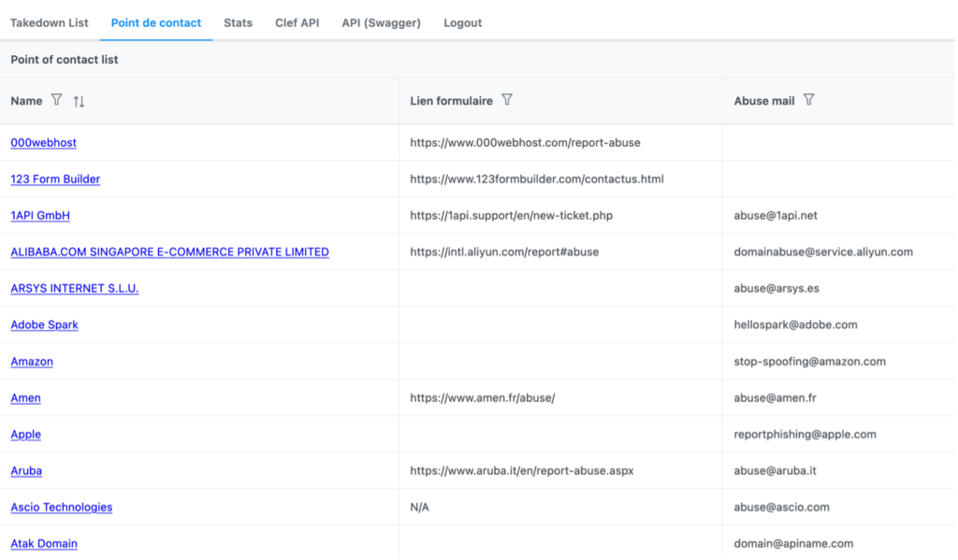Screen dimensions: 958x560
Task: Open the API (Swagger) tab
Action: (382, 22)
